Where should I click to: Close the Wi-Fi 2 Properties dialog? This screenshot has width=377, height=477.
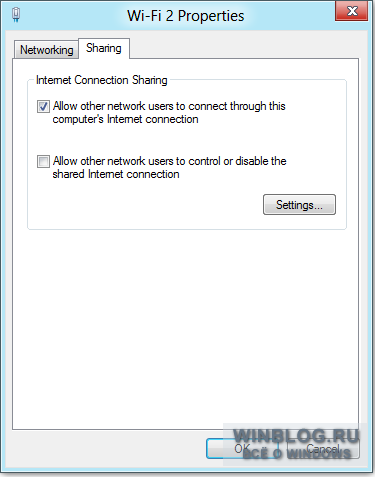(x=352, y=11)
